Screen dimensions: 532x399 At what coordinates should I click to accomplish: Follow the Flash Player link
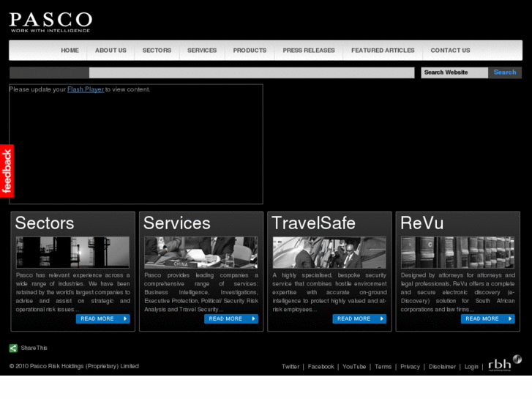tap(86, 89)
